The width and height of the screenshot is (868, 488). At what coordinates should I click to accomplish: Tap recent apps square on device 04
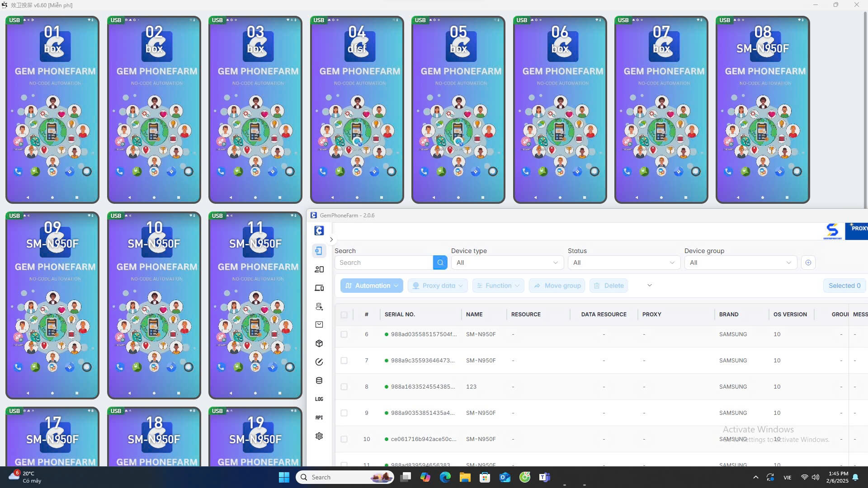(x=381, y=197)
